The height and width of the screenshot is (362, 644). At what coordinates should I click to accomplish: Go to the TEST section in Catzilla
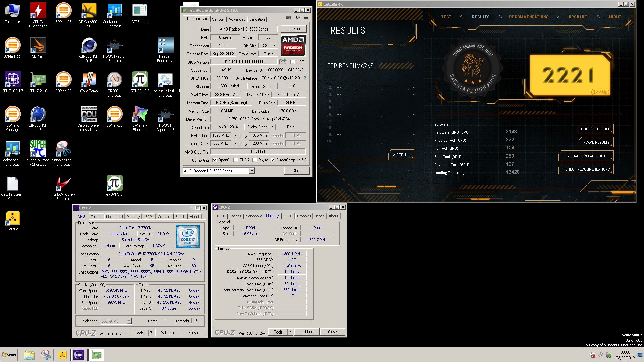point(446,17)
